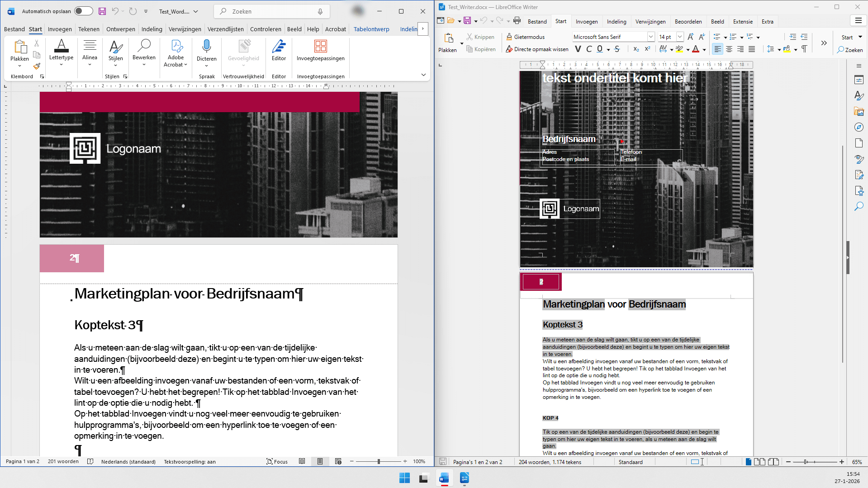Click the Dicteren microphone icon in Word
The image size is (868, 488).
click(x=206, y=46)
